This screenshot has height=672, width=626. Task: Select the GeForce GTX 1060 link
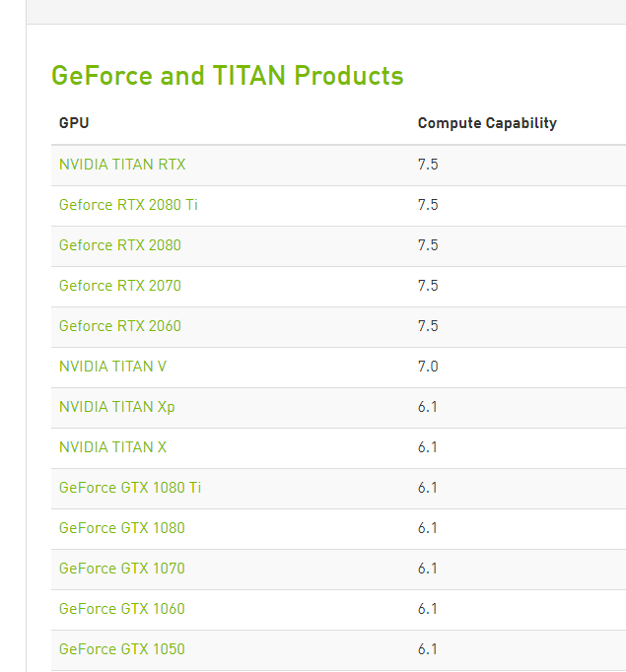[122, 609]
